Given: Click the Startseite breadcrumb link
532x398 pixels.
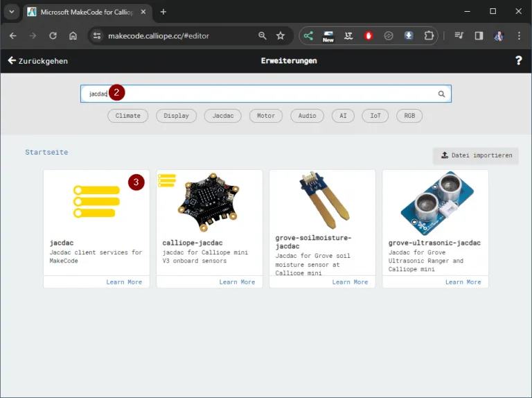Looking at the screenshot, I should tap(46, 152).
